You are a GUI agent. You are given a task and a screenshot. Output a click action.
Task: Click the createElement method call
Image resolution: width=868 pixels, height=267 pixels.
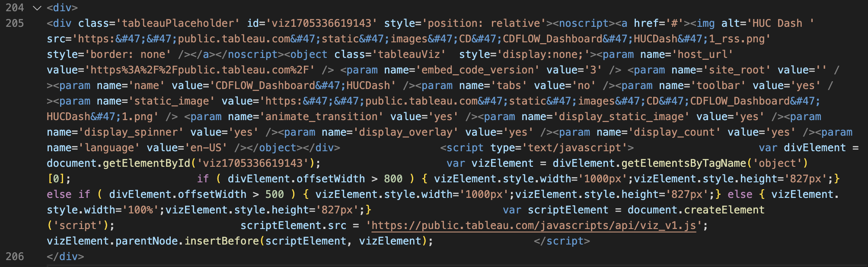[x=724, y=210]
